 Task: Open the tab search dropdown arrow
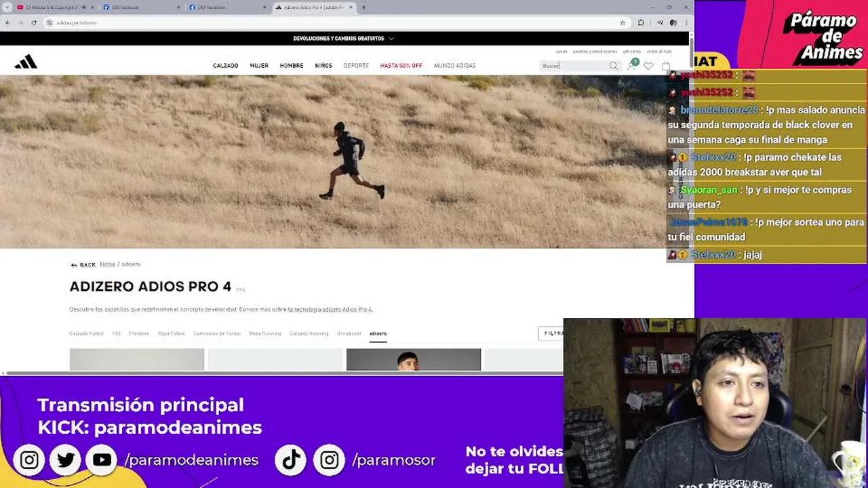pyautogui.click(x=7, y=7)
